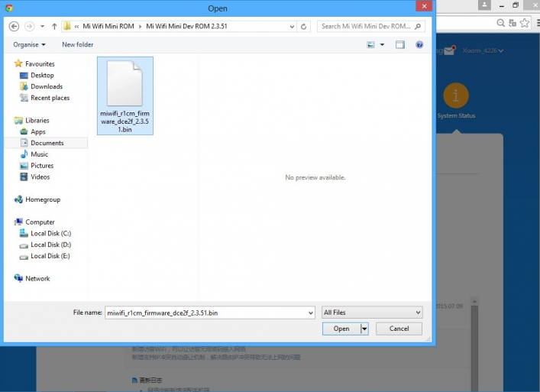540x392 pixels.
Task: Click translate icon in Chrome address bar
Action: coord(513,23)
